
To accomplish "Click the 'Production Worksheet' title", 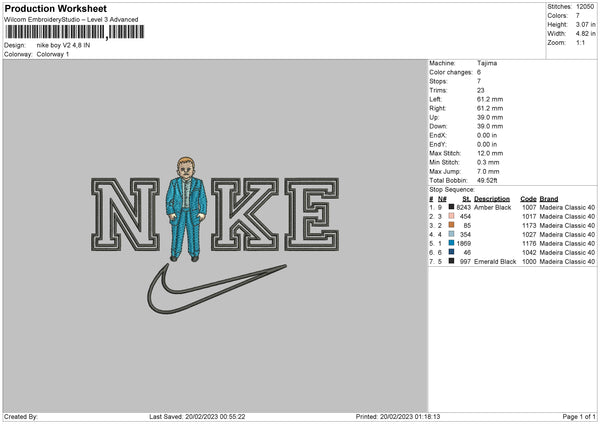I will pos(55,8).
